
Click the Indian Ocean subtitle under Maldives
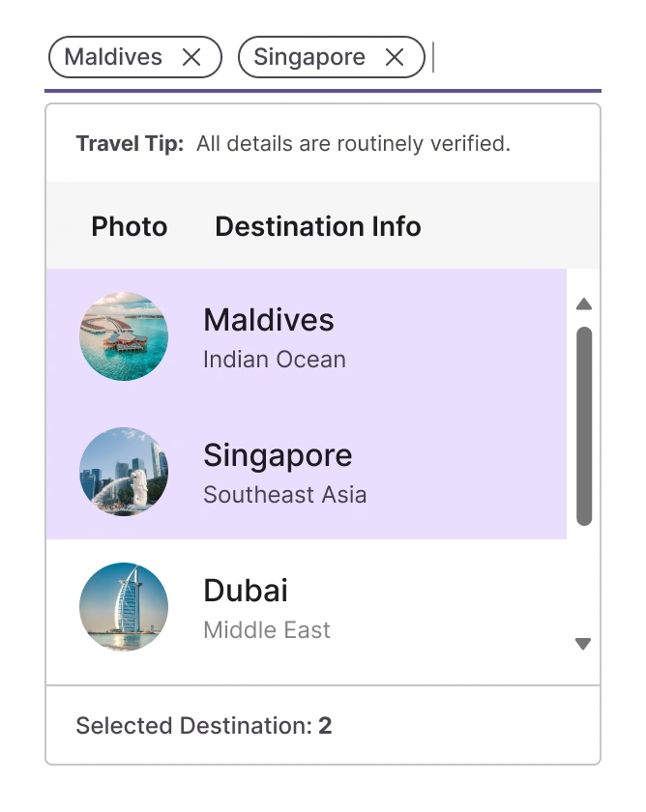point(274,359)
